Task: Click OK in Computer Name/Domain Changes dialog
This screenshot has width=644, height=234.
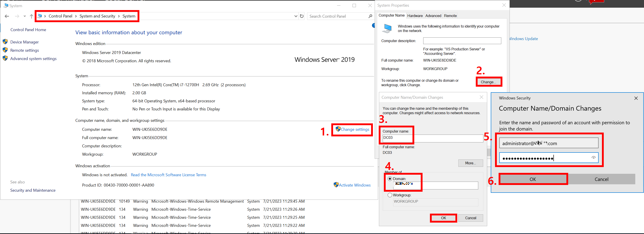Action: click(x=444, y=218)
